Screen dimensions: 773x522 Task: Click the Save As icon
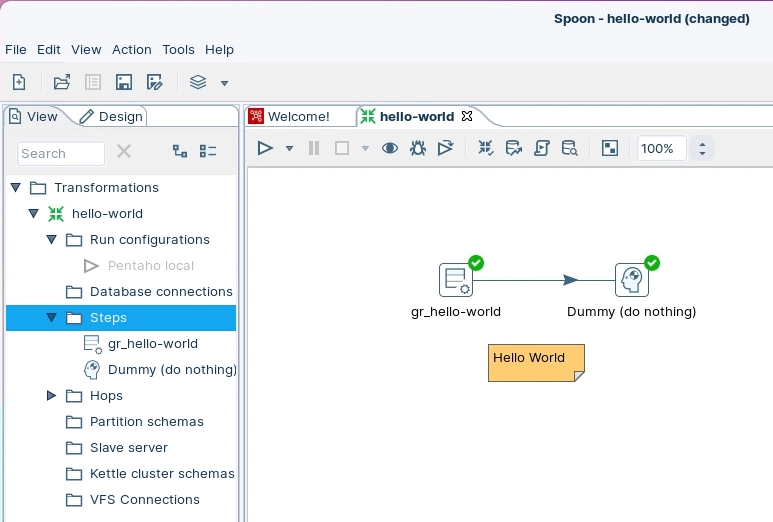point(154,82)
